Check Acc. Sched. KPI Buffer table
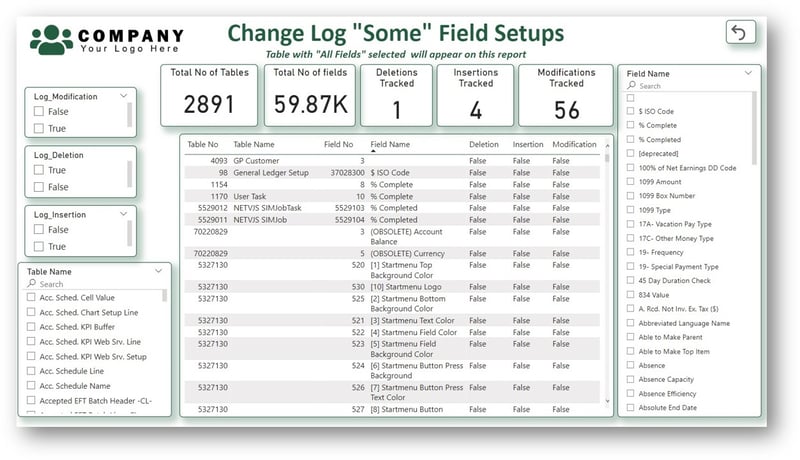Screen dimensions: 800x460 (31, 326)
